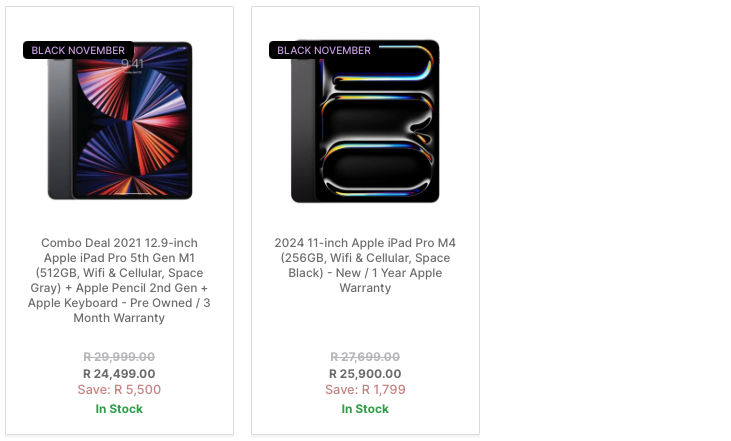
Task: Click glowing rainbow outline on M4 iPad screen
Action: click(378, 124)
